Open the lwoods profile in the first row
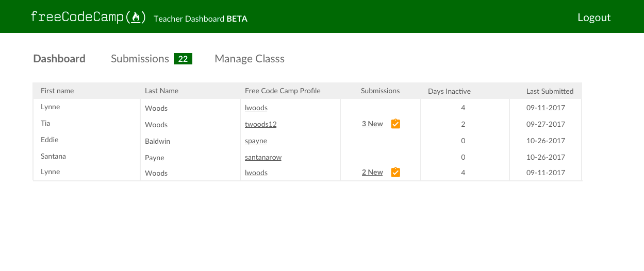This screenshot has width=644, height=271. coord(256,108)
